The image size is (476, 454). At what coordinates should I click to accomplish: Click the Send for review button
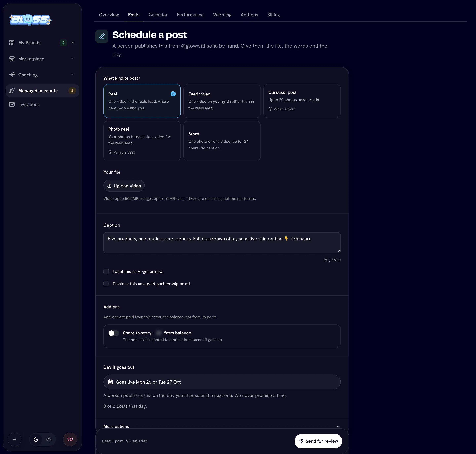tap(318, 441)
